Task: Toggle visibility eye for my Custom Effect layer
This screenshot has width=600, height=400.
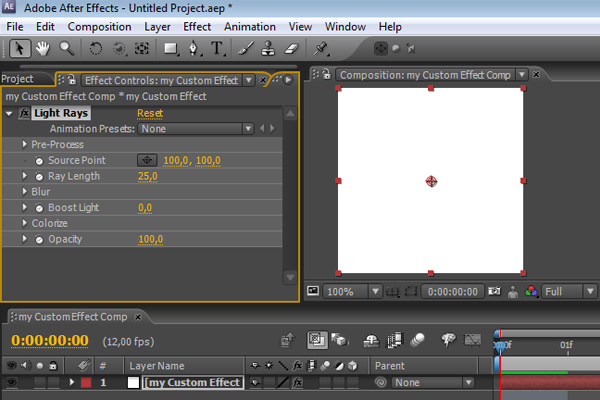Action: (x=12, y=382)
